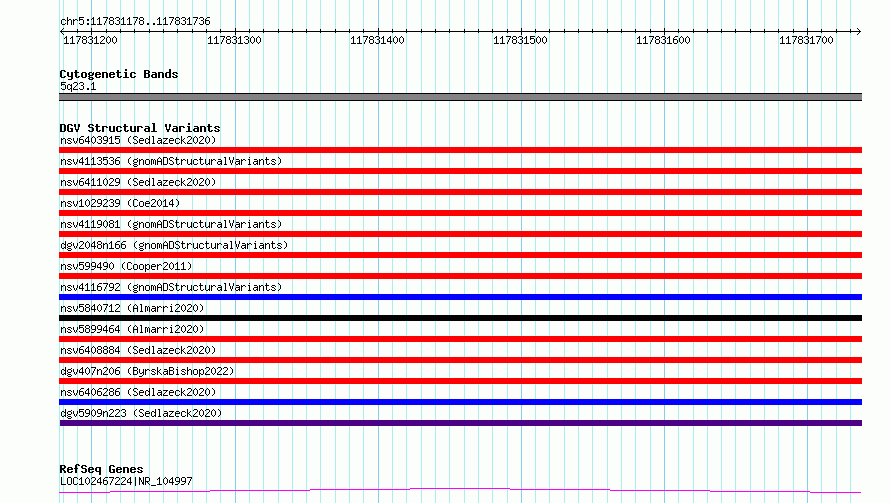Image resolution: width=890 pixels, height=503 pixels.
Task: Click ruler position 117831500
Action: point(520,40)
